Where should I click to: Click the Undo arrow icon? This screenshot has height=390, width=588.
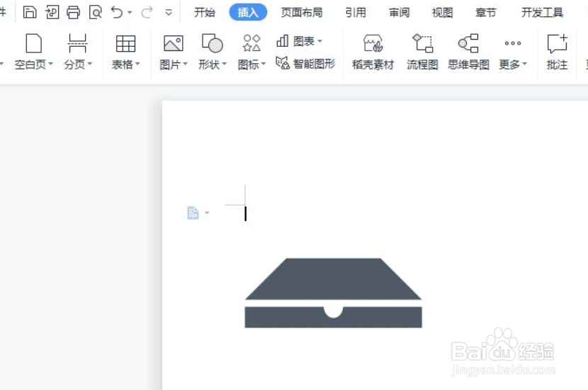click(x=117, y=12)
